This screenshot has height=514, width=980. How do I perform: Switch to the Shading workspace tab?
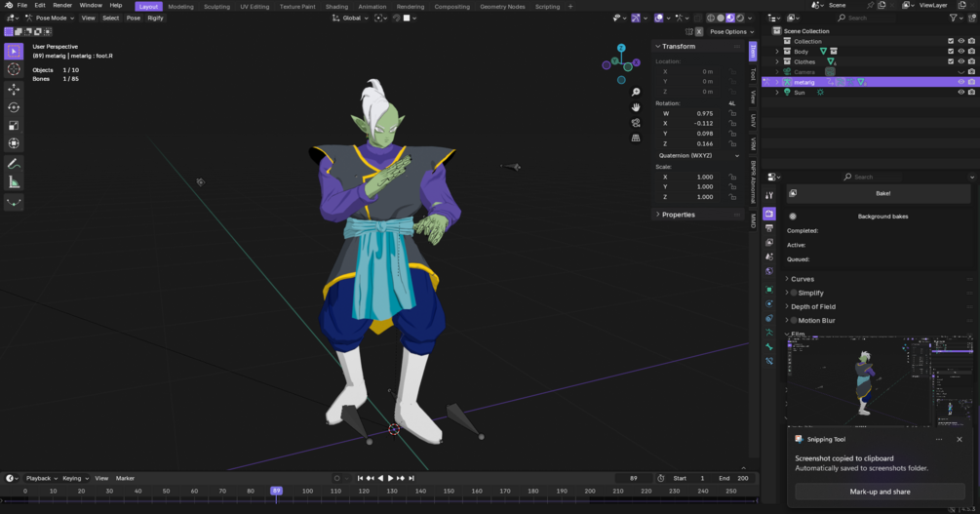[x=336, y=6]
